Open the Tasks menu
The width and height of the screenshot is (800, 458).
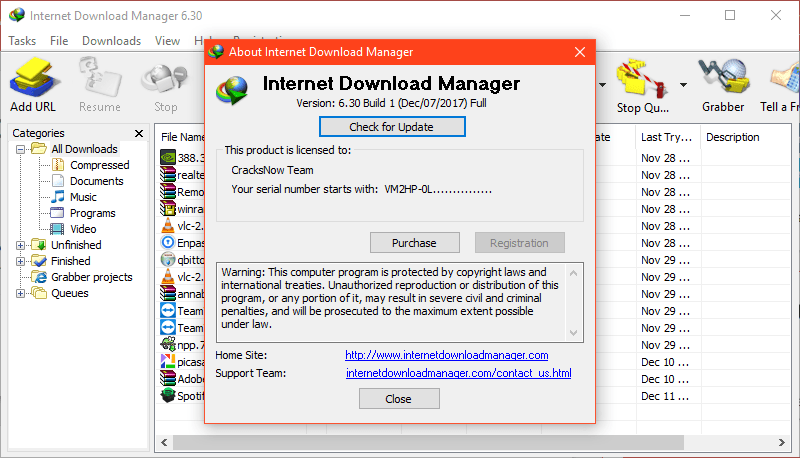22,41
